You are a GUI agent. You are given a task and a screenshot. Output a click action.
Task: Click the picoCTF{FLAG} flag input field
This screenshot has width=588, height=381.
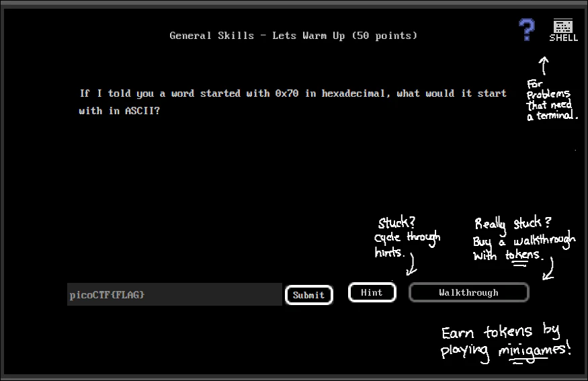click(x=174, y=294)
